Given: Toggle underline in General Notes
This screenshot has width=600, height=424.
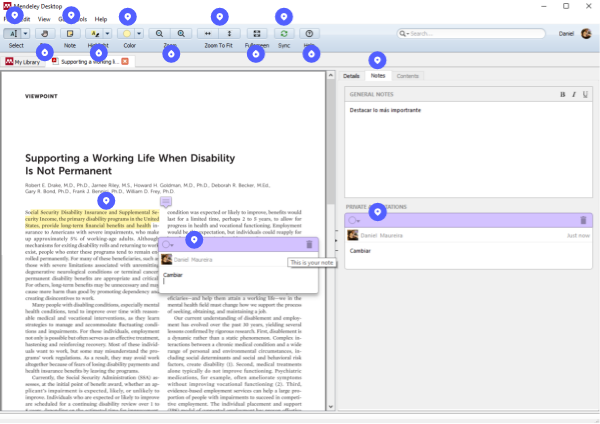Looking at the screenshot, I should click(x=584, y=93).
